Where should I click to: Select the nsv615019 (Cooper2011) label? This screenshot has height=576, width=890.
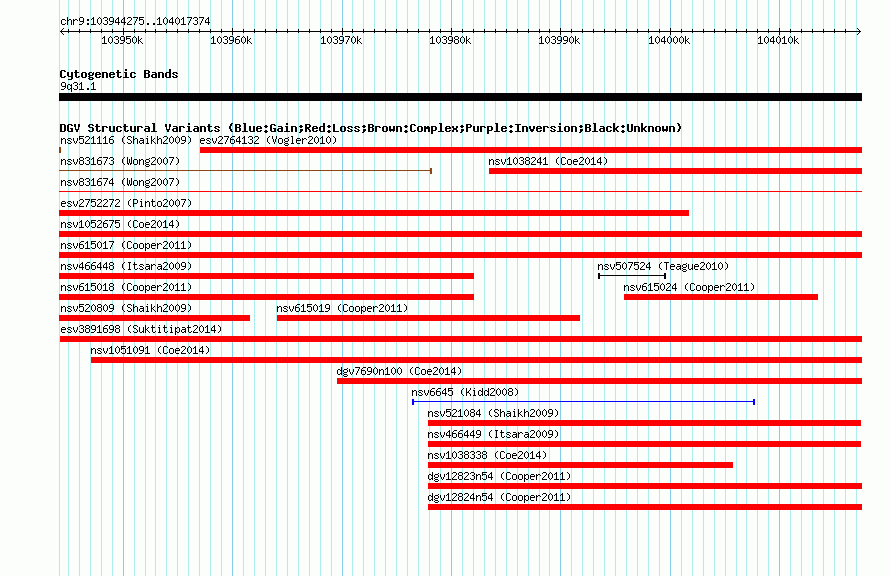pos(342,308)
